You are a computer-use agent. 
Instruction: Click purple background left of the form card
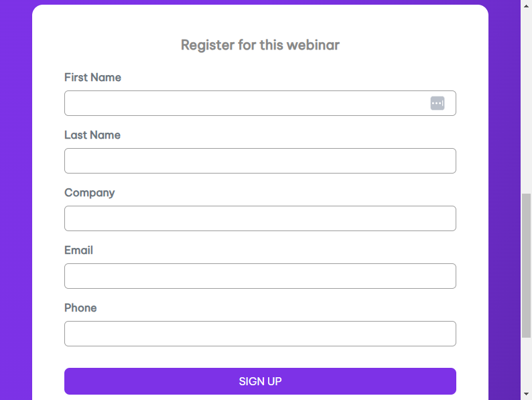coord(16,204)
